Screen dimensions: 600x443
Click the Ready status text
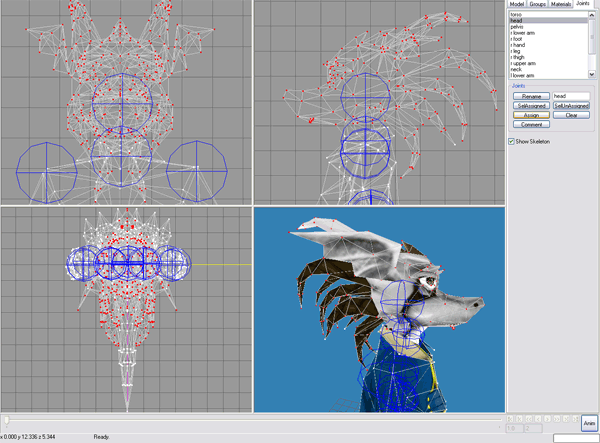(101, 436)
